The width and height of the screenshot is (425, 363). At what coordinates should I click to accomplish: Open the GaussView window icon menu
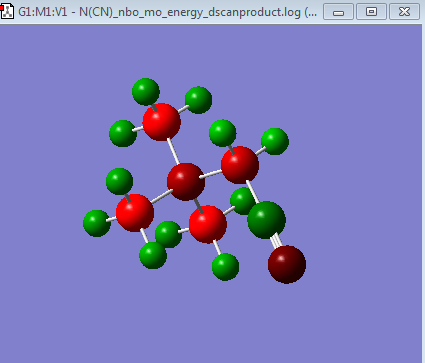(7, 11)
